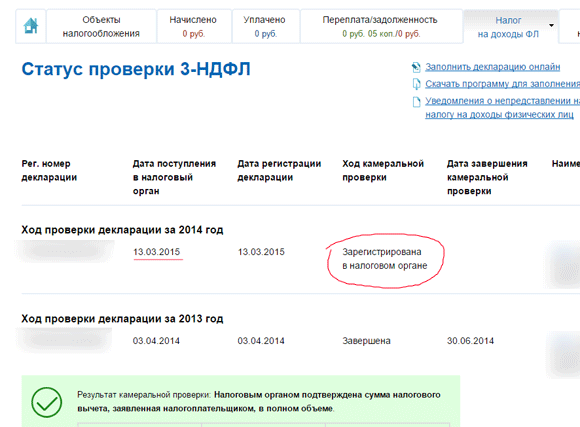The width and height of the screenshot is (580, 427).
Task: Follow the Заполнить декларацию онлайн link
Action: pyautogui.click(x=492, y=67)
